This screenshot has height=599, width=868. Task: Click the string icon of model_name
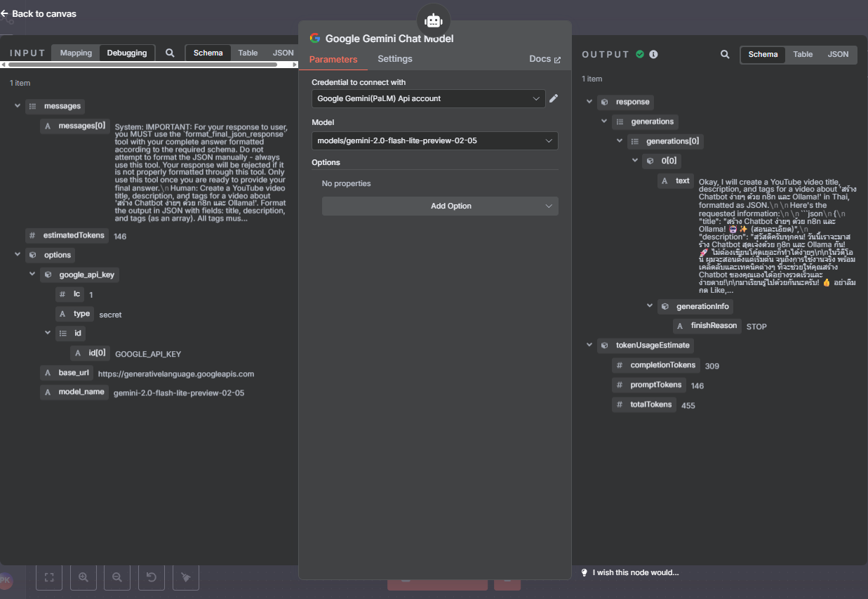(x=48, y=392)
